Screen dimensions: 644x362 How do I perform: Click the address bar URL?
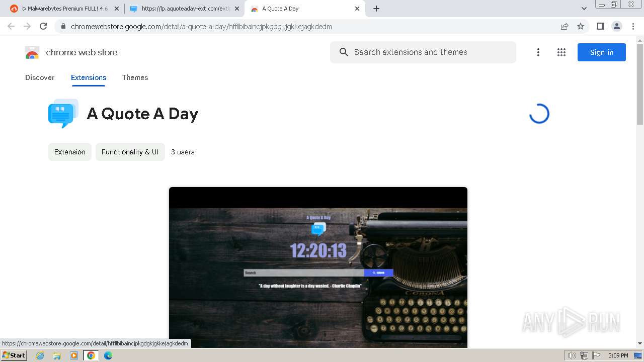201,27
